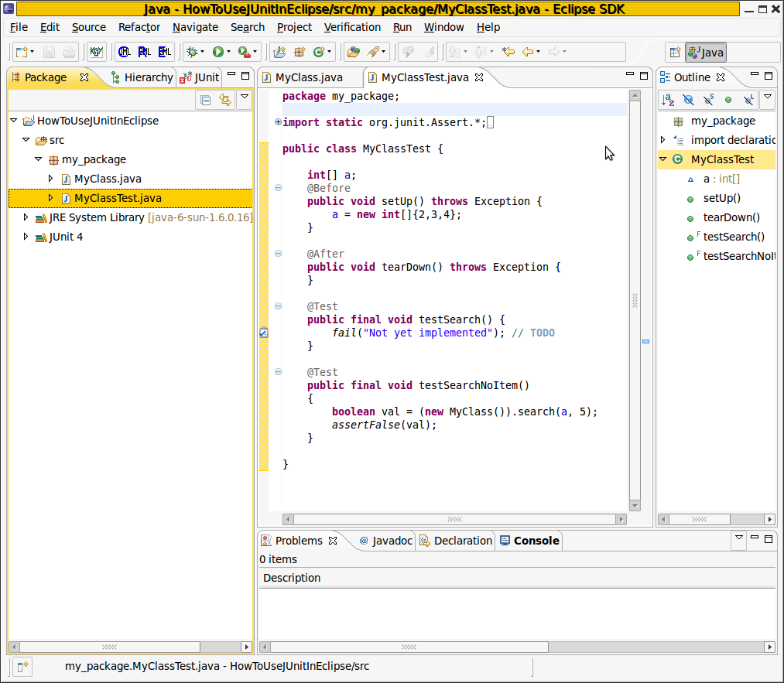Open the Run button dropdown arrow

click(x=228, y=52)
